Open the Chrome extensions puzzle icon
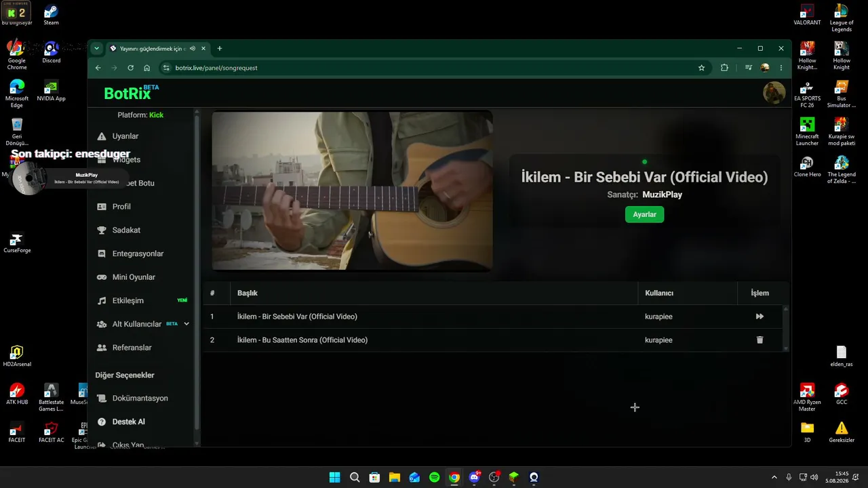Viewport: 868px width, 488px height. [x=724, y=68]
